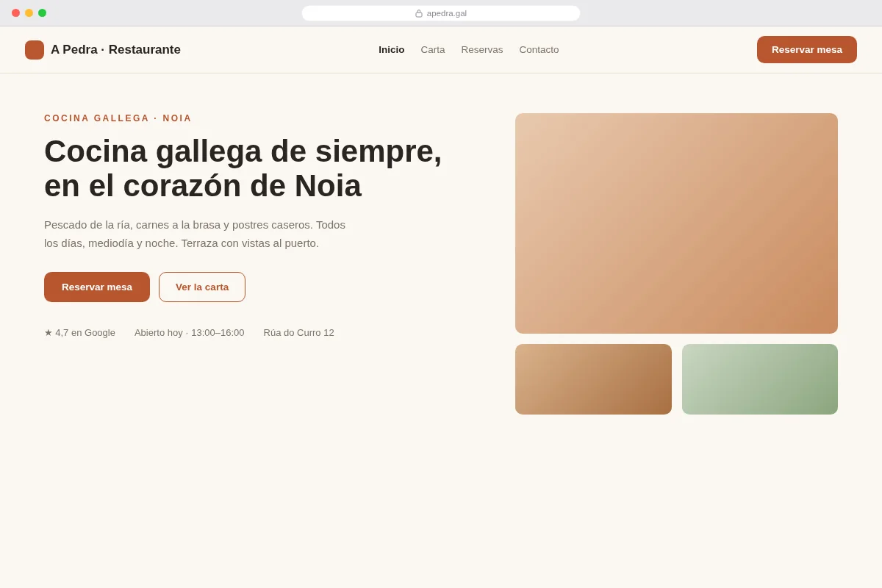Click the A Pedra · Restaurante brand name
This screenshot has width=882, height=588.
click(115, 50)
